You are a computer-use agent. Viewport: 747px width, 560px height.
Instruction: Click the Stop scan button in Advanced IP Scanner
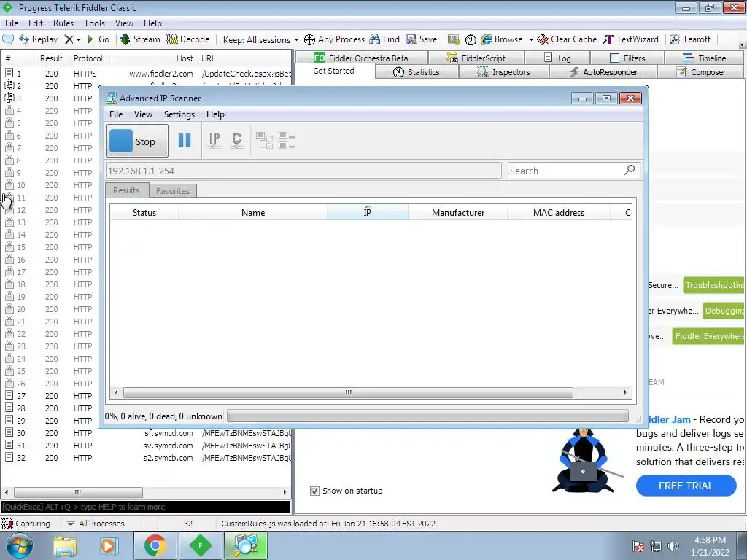(x=137, y=141)
